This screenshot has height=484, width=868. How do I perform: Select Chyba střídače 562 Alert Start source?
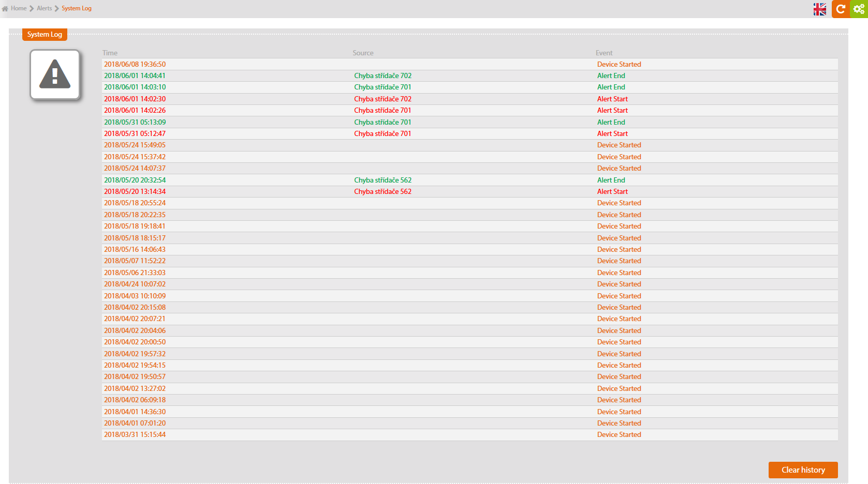[x=382, y=191]
